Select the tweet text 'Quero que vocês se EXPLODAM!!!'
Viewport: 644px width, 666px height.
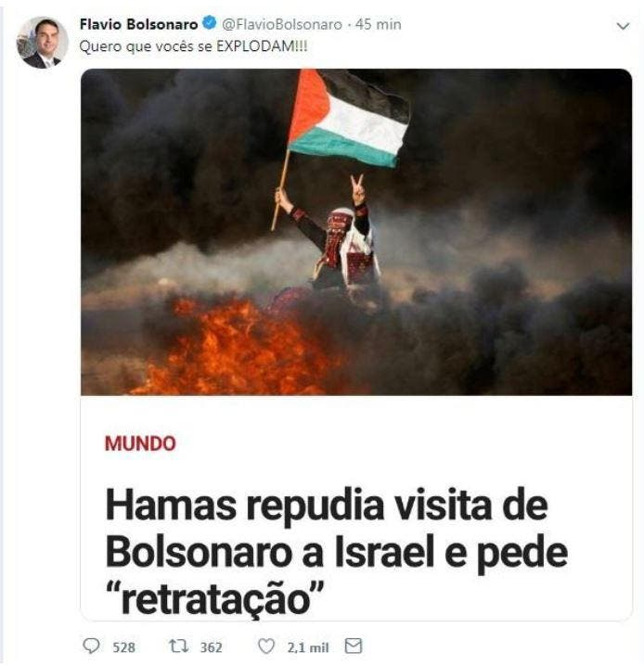(193, 45)
